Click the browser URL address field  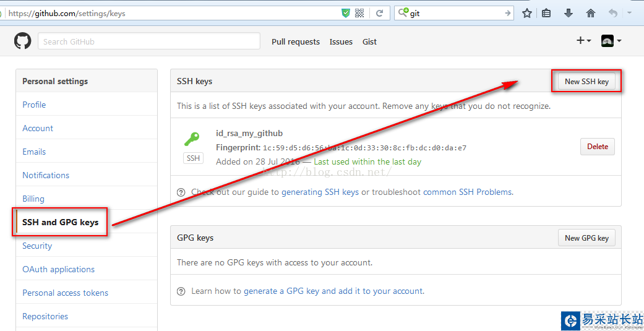[173, 13]
